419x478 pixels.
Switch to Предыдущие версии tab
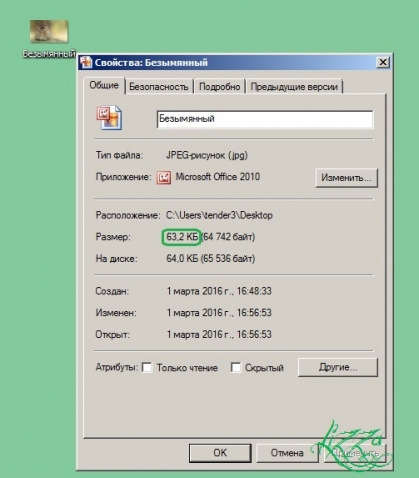pos(294,87)
